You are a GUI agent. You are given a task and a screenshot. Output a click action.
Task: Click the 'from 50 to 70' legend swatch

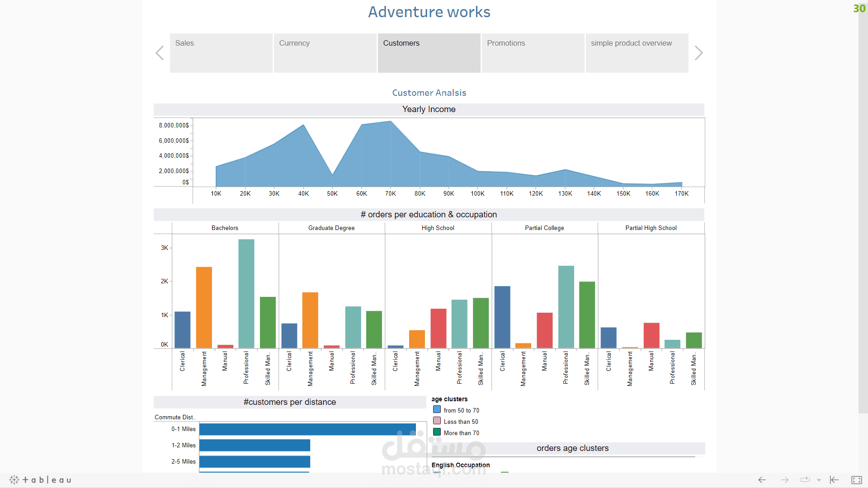437,410
